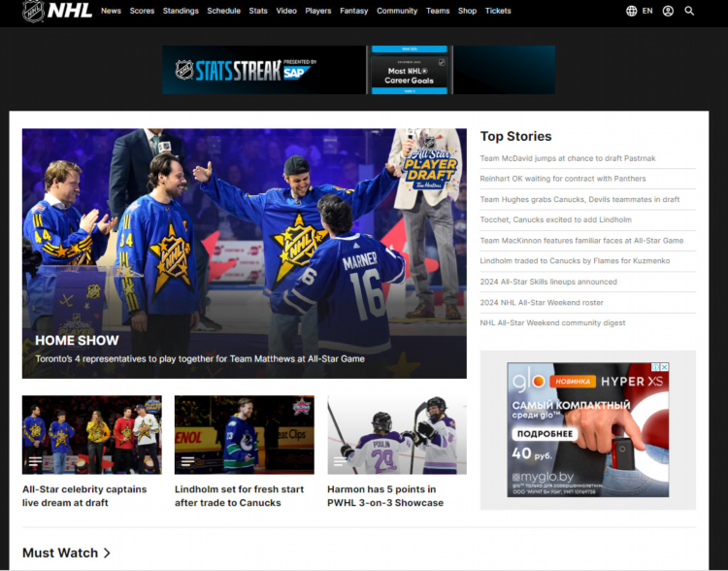The height and width of the screenshot is (571, 728).
Task: Click the search magnifier icon
Action: [x=689, y=11]
